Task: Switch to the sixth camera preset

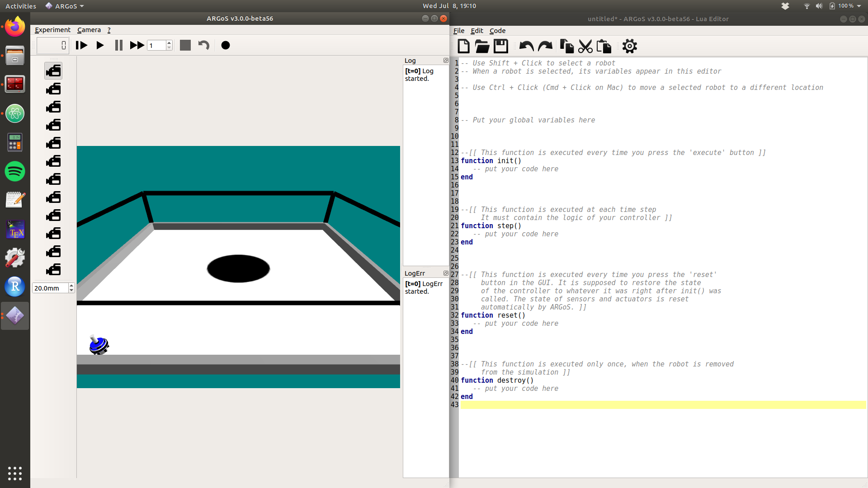Action: 53,161
